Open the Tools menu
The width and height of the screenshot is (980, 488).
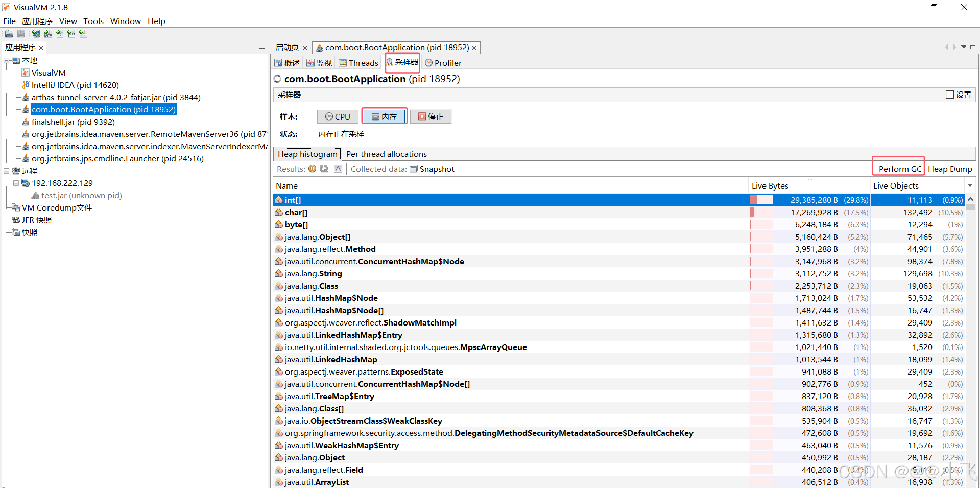pos(93,21)
